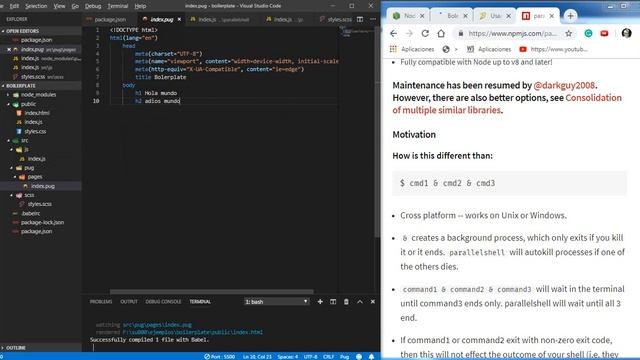Follow the @darkguy2008 link
The image size is (640, 360).
564,85
